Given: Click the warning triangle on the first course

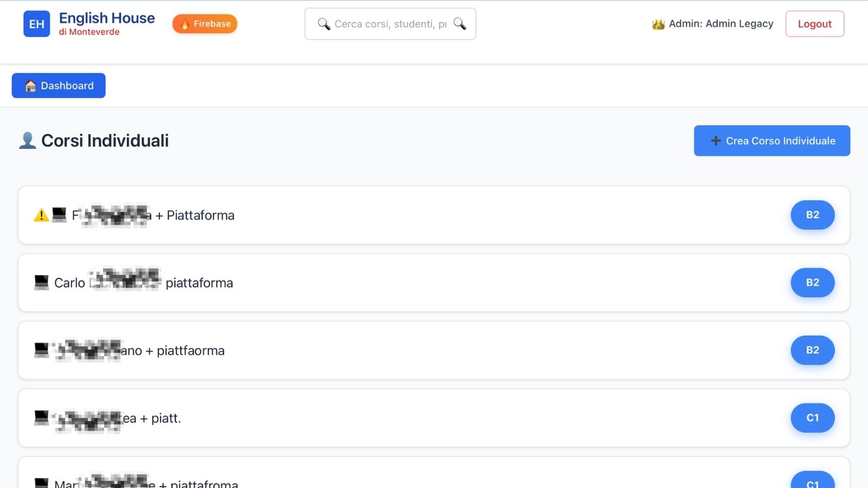Looking at the screenshot, I should point(41,215).
